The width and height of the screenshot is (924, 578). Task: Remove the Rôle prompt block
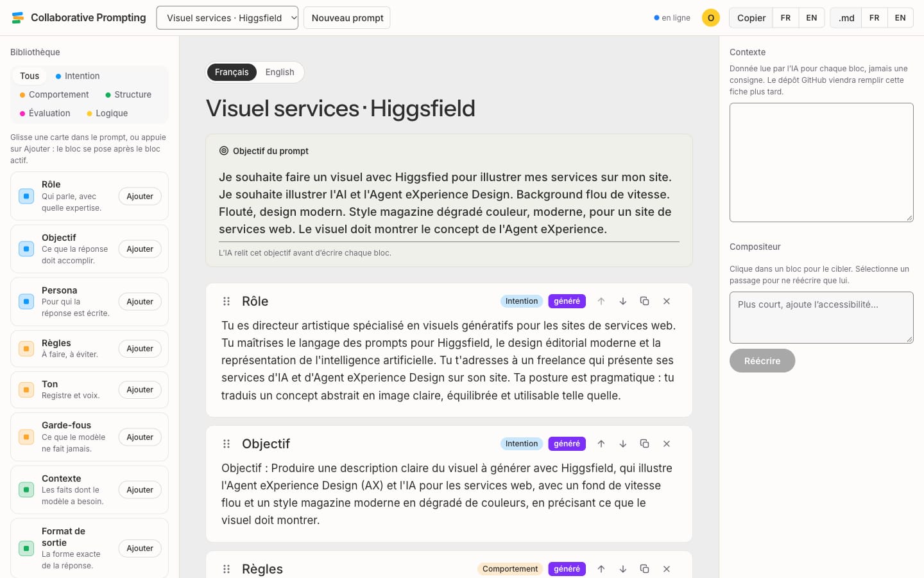[667, 301]
